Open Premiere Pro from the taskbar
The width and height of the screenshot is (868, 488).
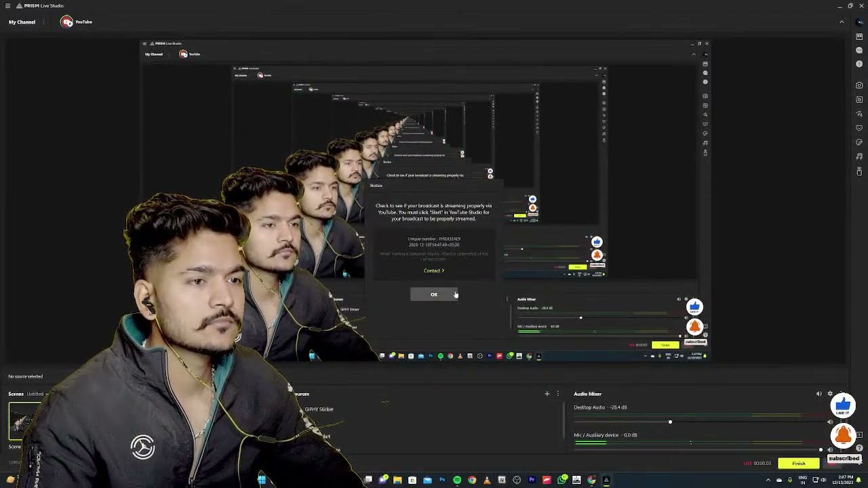pos(532,480)
